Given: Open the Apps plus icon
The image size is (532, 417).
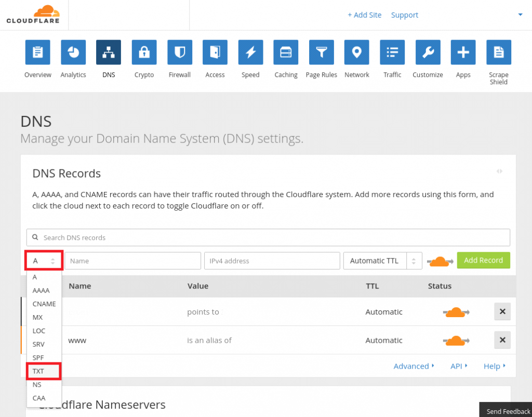Looking at the screenshot, I should [x=463, y=52].
